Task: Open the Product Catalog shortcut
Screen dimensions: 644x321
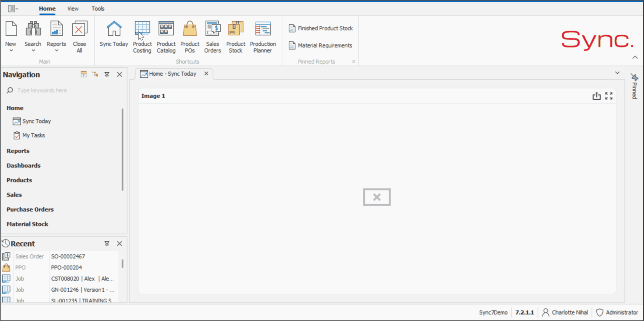Action: pyautogui.click(x=166, y=37)
